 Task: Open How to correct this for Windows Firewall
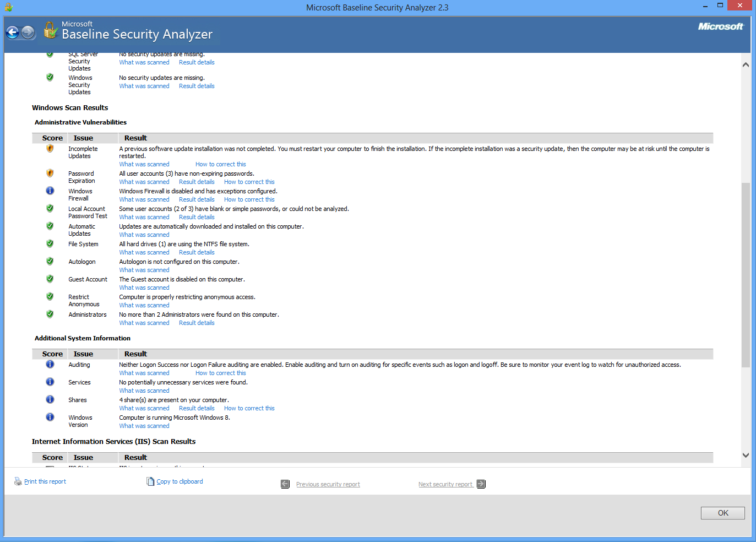click(249, 199)
